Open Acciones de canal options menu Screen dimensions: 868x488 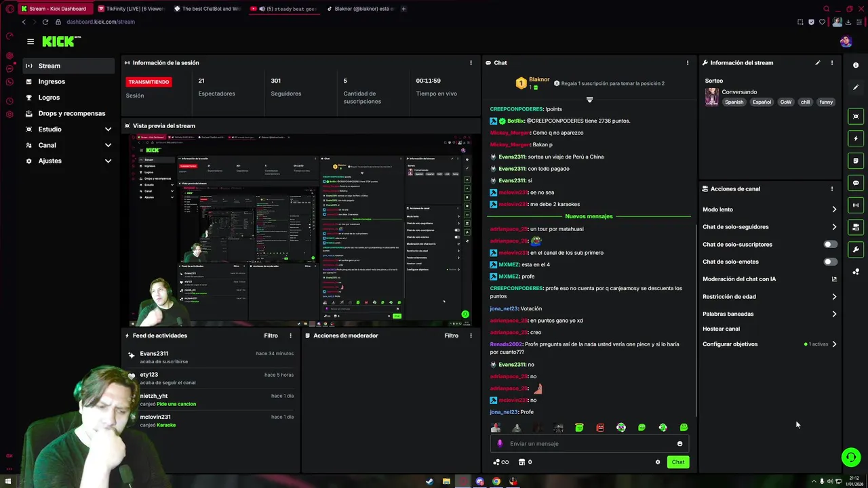(x=832, y=189)
